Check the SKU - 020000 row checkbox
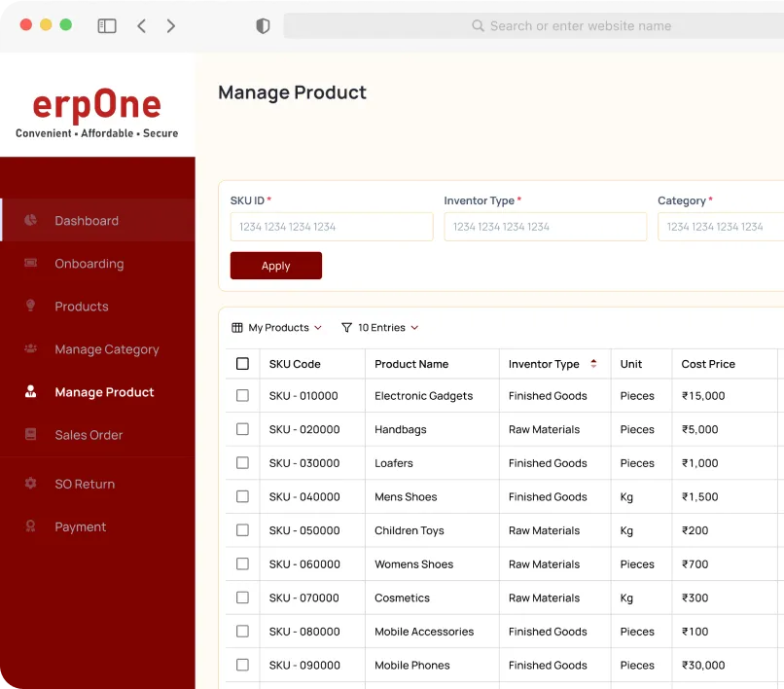The height and width of the screenshot is (689, 784). click(x=242, y=429)
